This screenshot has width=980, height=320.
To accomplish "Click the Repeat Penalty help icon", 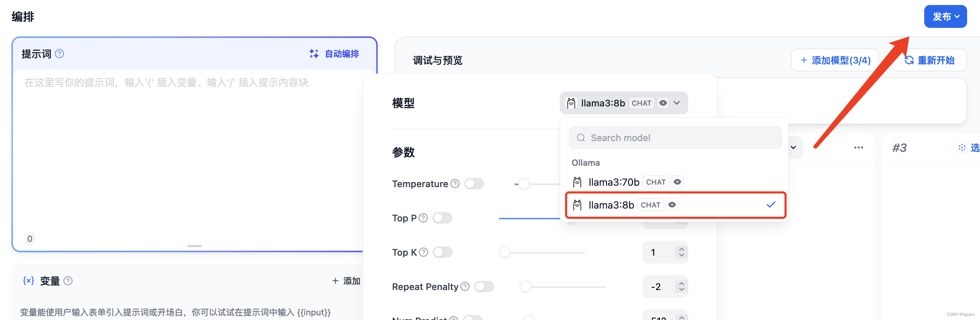I will click(465, 286).
